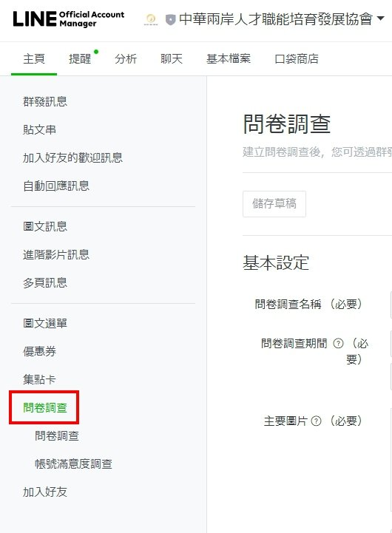
Task: Open 群發訊息 in the sidebar
Action: click(45, 101)
